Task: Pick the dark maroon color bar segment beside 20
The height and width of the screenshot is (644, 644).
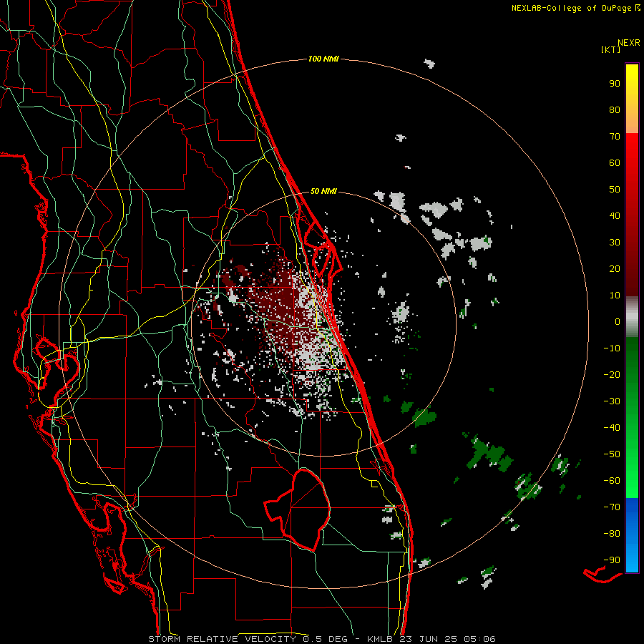Action: click(x=632, y=269)
